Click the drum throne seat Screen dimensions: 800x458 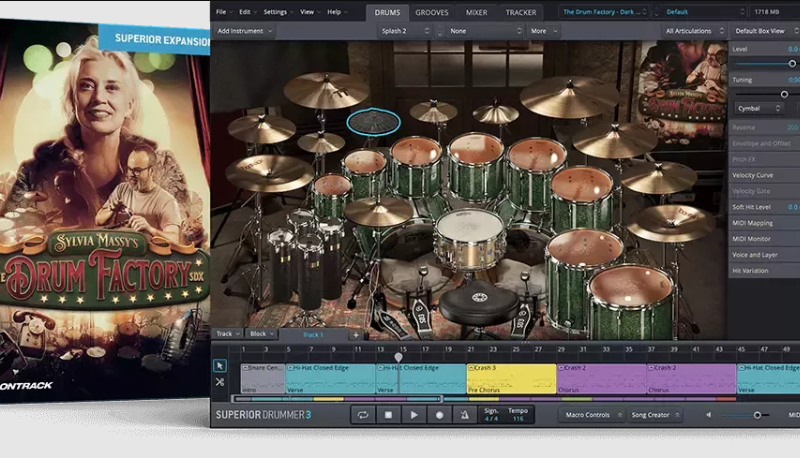[x=480, y=305]
